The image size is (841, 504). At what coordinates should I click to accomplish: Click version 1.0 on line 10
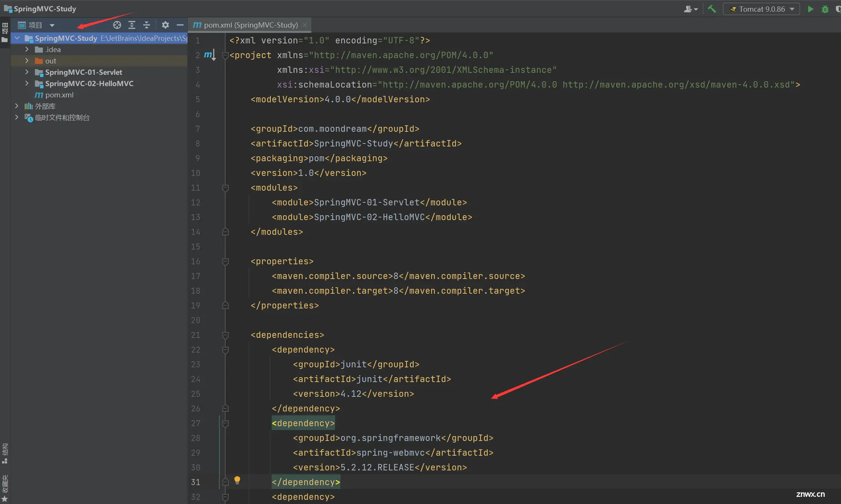308,173
